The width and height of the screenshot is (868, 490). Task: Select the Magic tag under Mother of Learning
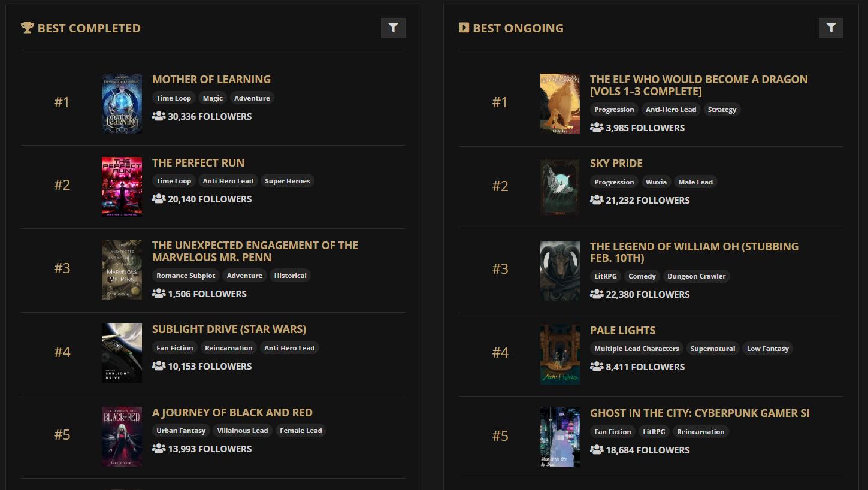213,98
